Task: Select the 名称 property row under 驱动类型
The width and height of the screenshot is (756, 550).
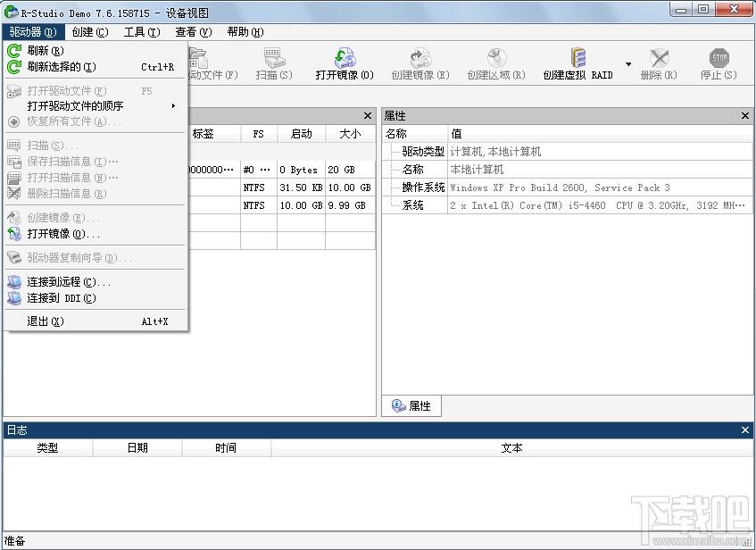Action: (x=568, y=170)
